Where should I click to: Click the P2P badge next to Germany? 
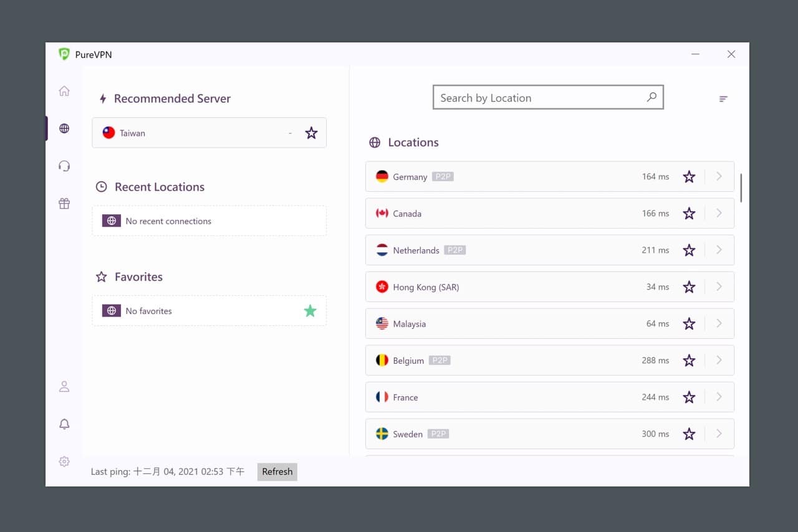coord(443,176)
